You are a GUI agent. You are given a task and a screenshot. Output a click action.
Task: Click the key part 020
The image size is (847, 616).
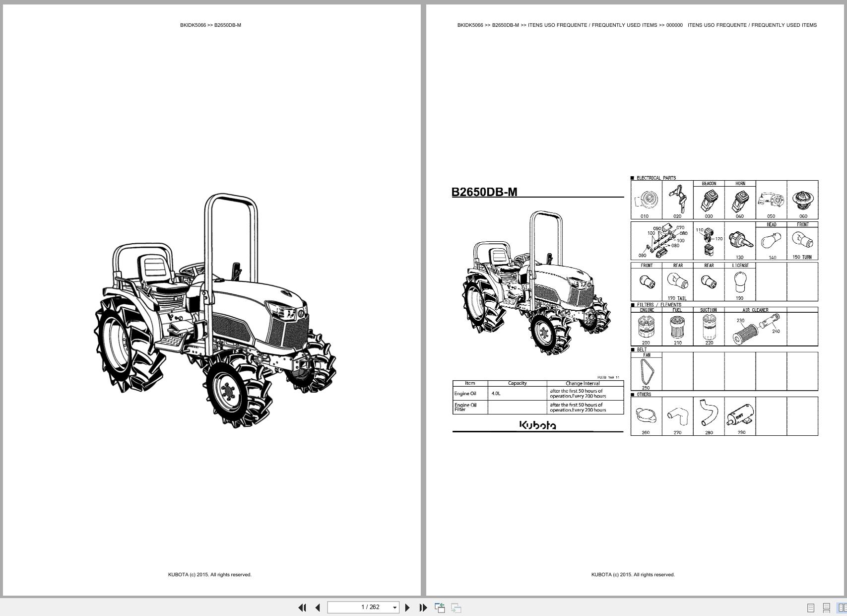(x=677, y=200)
